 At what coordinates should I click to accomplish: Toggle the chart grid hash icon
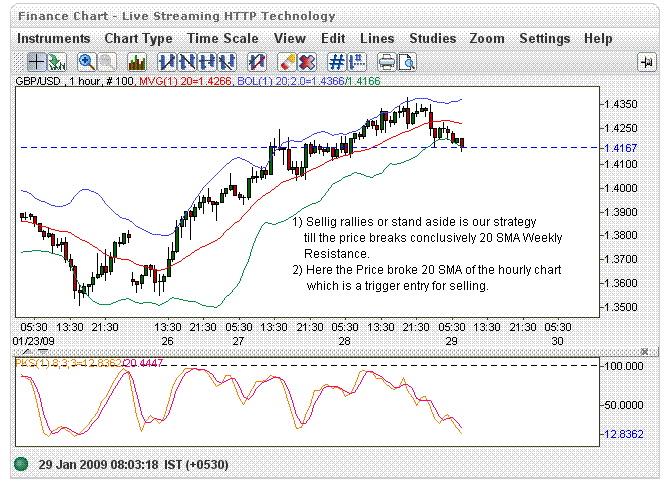tap(337, 62)
